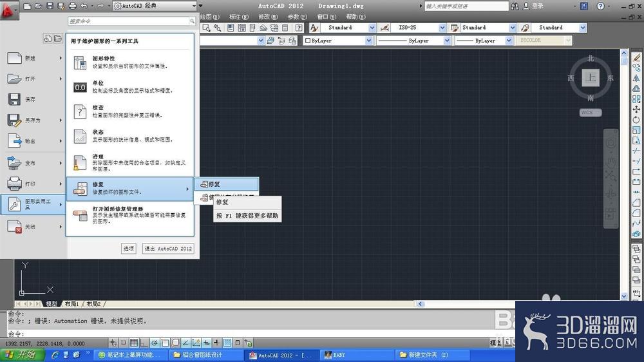Click the Open file icon in quick access toolbar
Image resolution: width=644 pixels, height=362 pixels.
(38, 6)
